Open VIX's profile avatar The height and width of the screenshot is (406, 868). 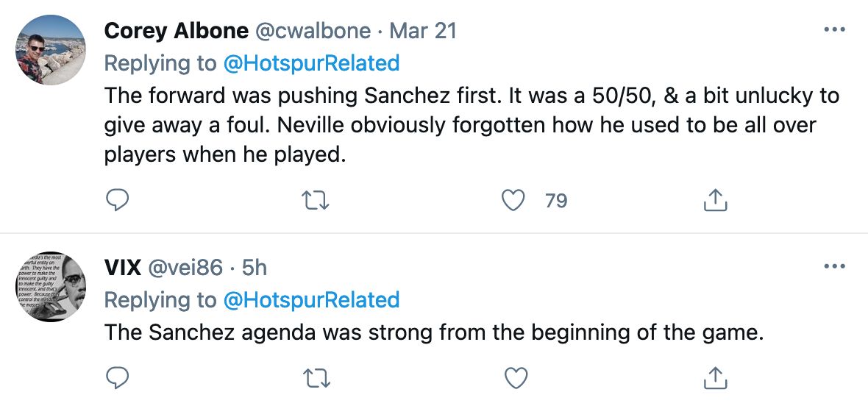pyautogui.click(x=51, y=286)
